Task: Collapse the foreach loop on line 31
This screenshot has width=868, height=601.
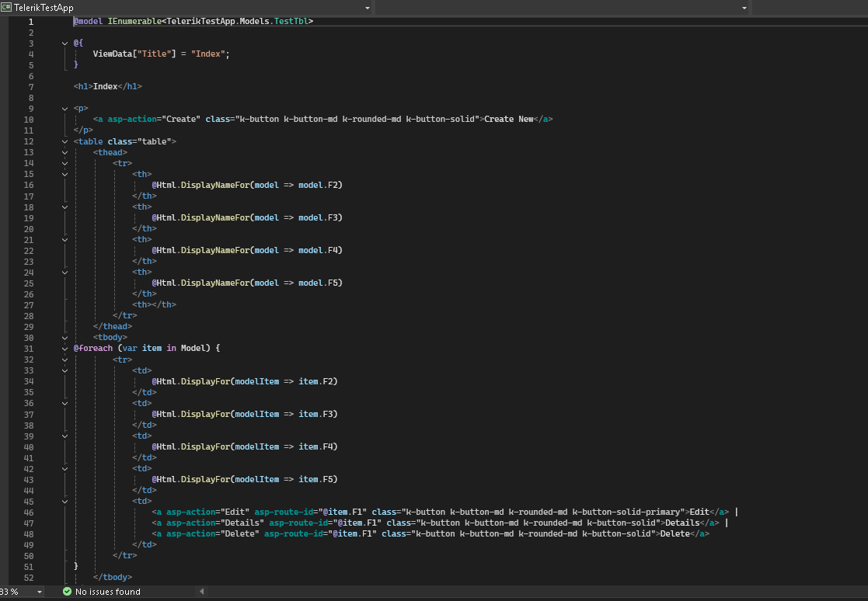Action: pos(64,348)
